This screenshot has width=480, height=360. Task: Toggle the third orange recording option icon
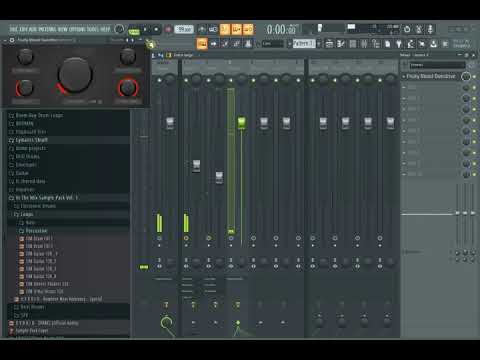point(248,29)
